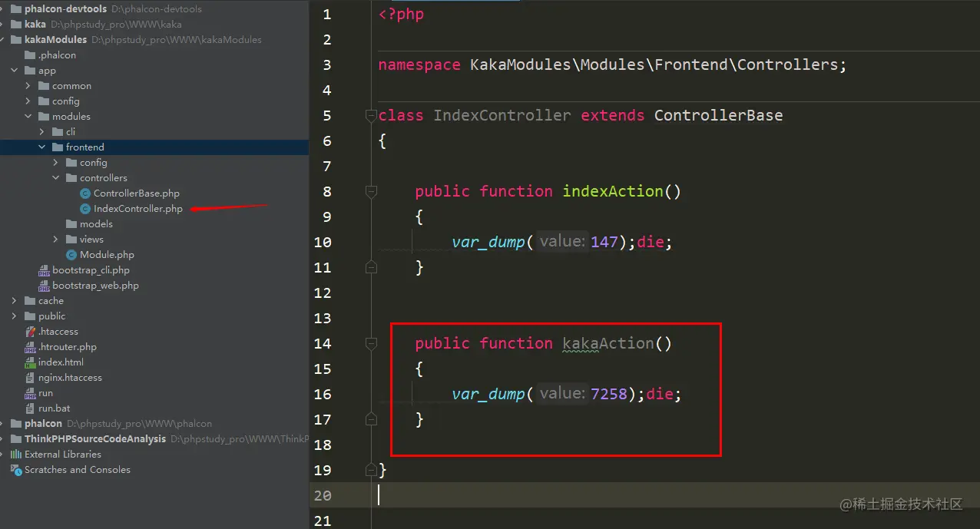Click the IndexController class name on line 5
Viewport: 980px width, 529px height.
pyautogui.click(x=502, y=115)
